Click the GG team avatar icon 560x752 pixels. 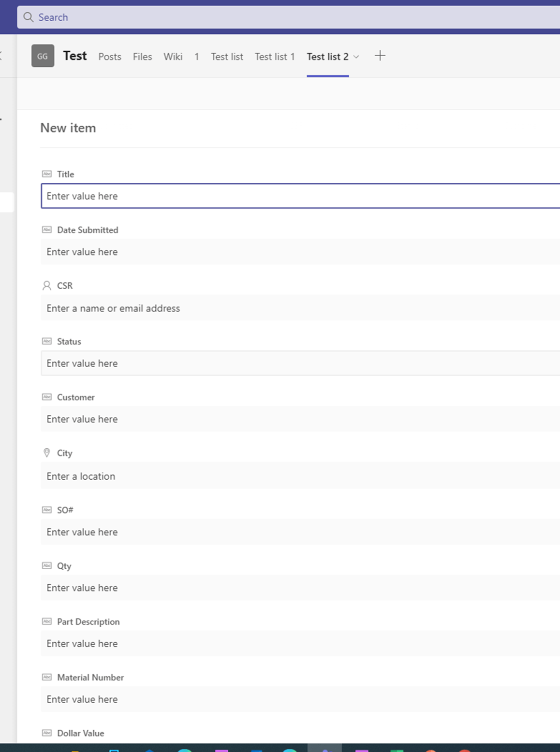point(43,56)
